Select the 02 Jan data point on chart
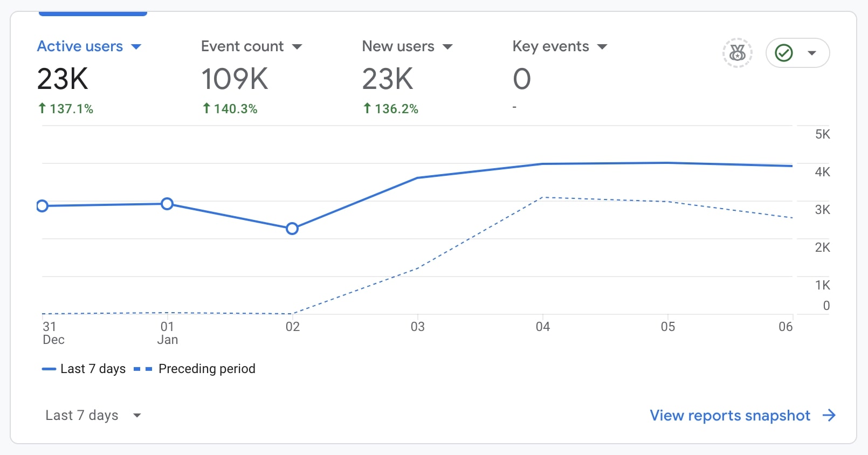Viewport: 868px width, 455px height. (292, 229)
